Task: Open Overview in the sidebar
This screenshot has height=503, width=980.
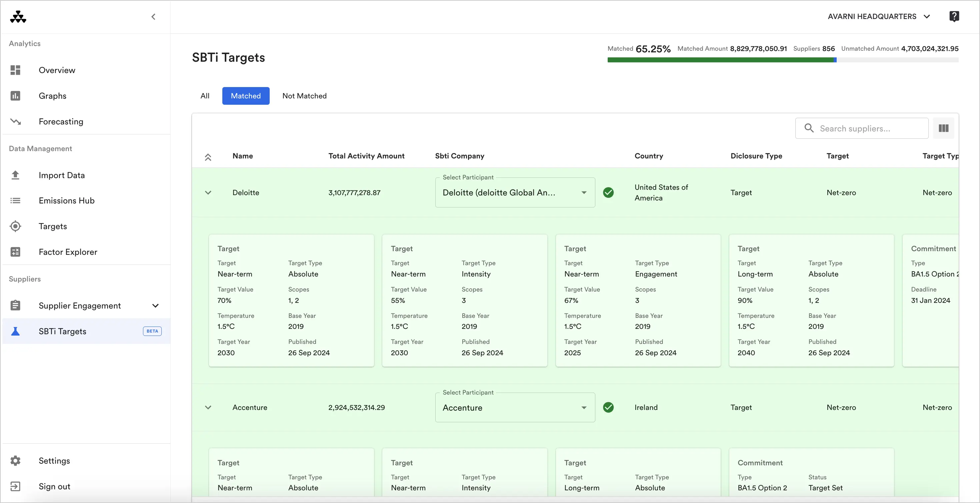Action: [86, 70]
